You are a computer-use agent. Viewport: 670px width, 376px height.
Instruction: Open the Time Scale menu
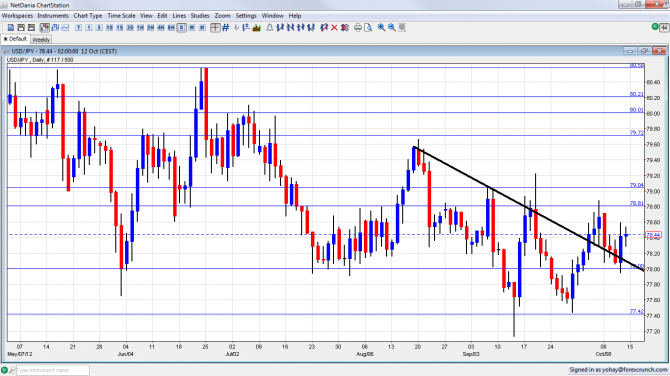[x=121, y=15]
